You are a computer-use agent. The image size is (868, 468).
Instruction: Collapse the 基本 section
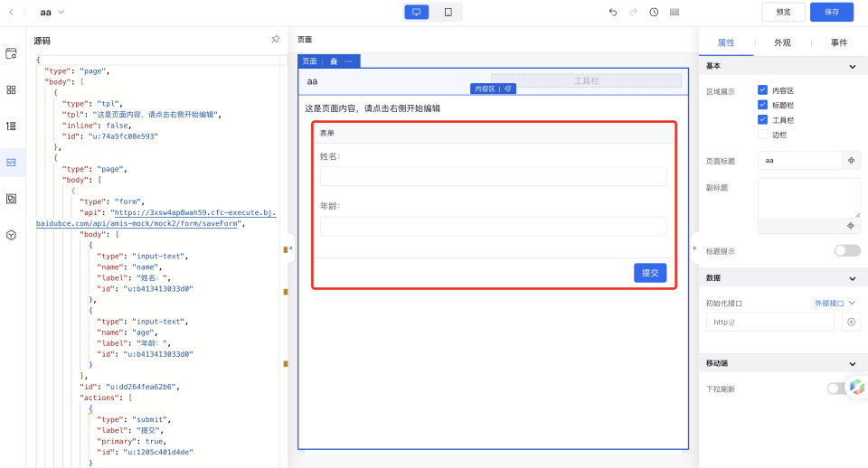coord(852,67)
